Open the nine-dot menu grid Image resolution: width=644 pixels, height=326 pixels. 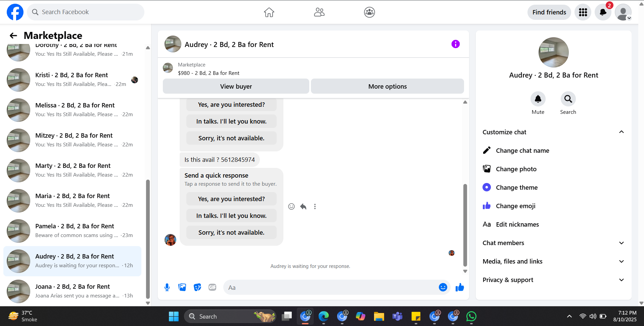pyautogui.click(x=583, y=12)
